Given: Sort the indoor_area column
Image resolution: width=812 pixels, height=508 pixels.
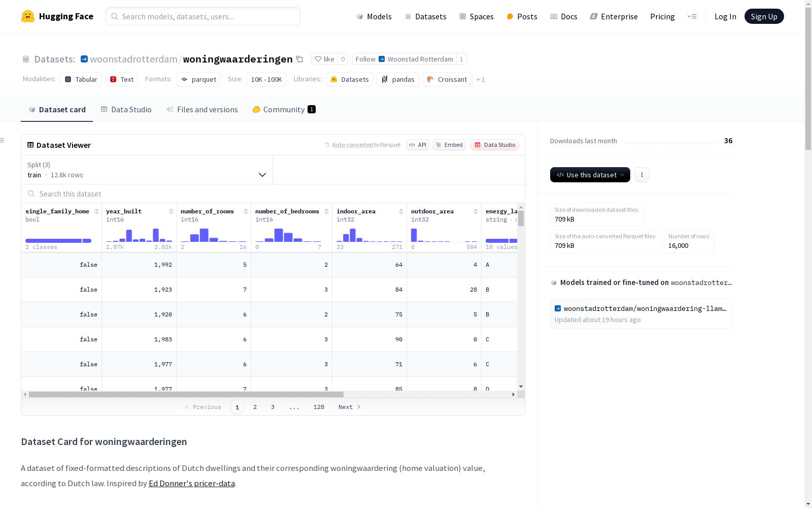Looking at the screenshot, I should (x=401, y=211).
